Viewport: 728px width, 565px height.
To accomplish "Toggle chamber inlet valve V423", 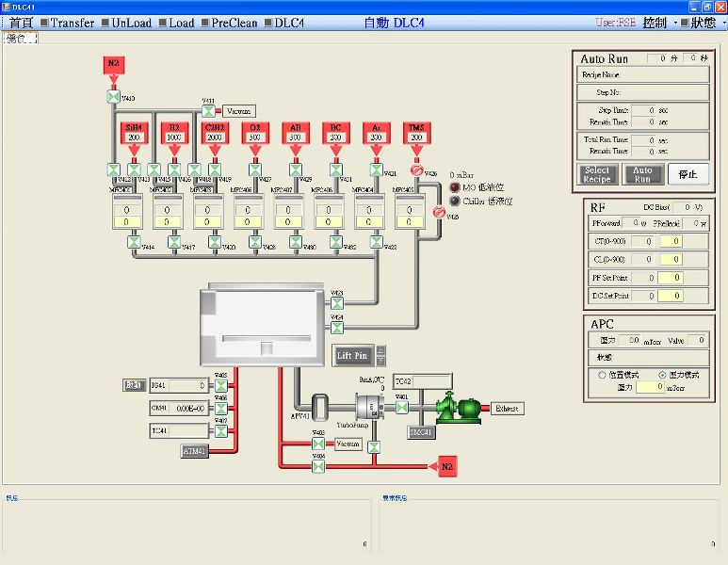I will 336,303.
